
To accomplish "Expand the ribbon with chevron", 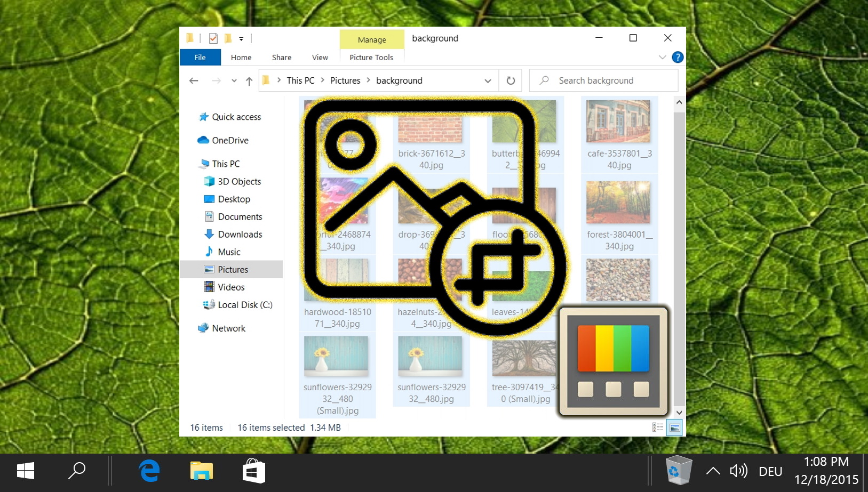I will coord(662,57).
